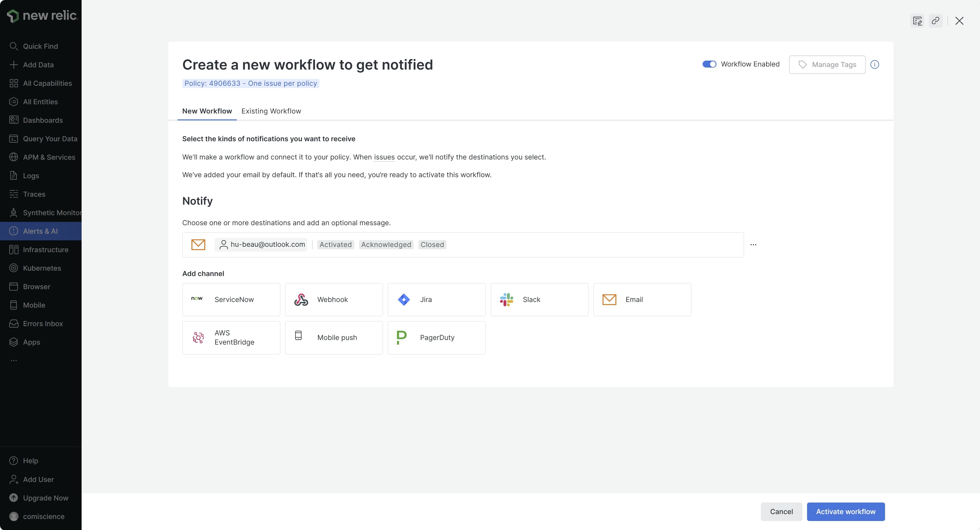Expand the sidebar more items ellipsis
The width and height of the screenshot is (980, 530).
pyautogui.click(x=14, y=360)
